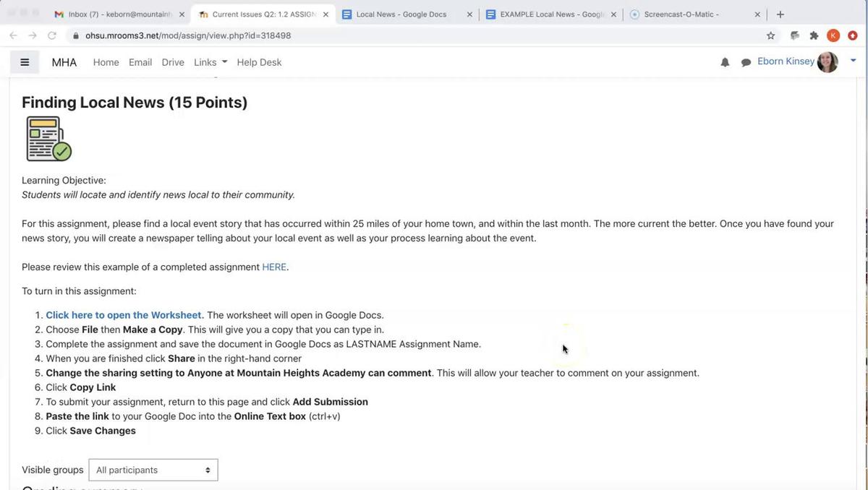Go to the Home menu item

pos(106,62)
